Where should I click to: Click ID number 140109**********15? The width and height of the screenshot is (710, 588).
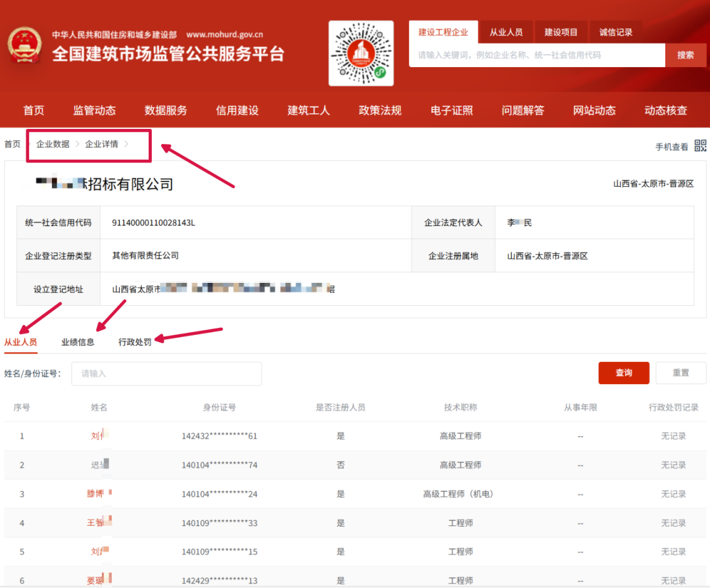(219, 552)
